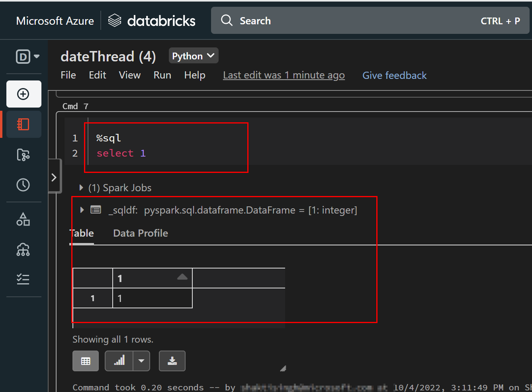Open the Run menu
532x392 pixels.
[x=162, y=75]
